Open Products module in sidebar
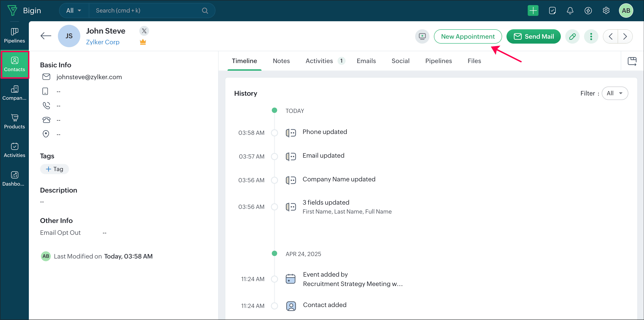 pyautogui.click(x=14, y=121)
